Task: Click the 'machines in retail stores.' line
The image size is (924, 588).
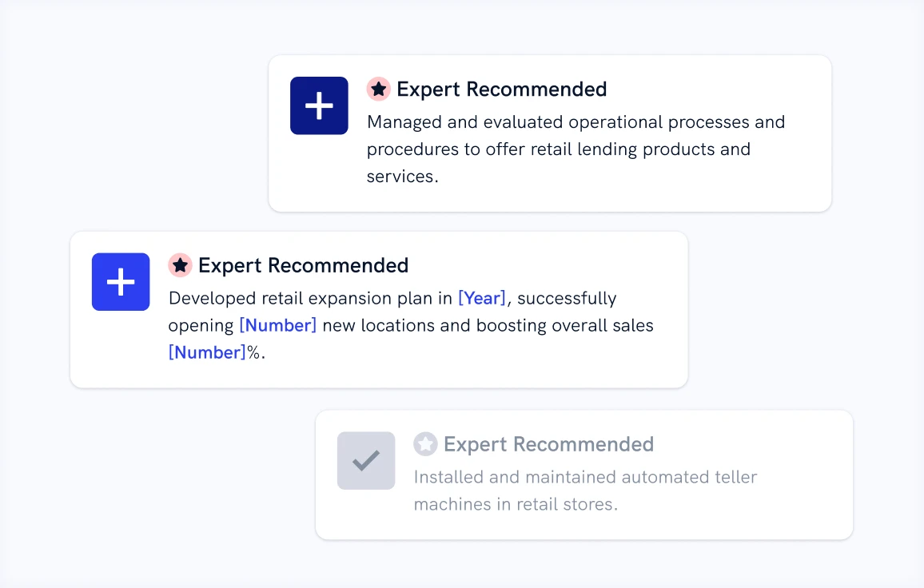Action: point(515,504)
